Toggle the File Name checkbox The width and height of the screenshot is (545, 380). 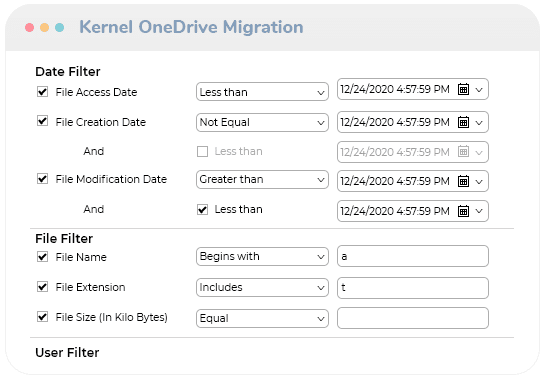pos(42,257)
